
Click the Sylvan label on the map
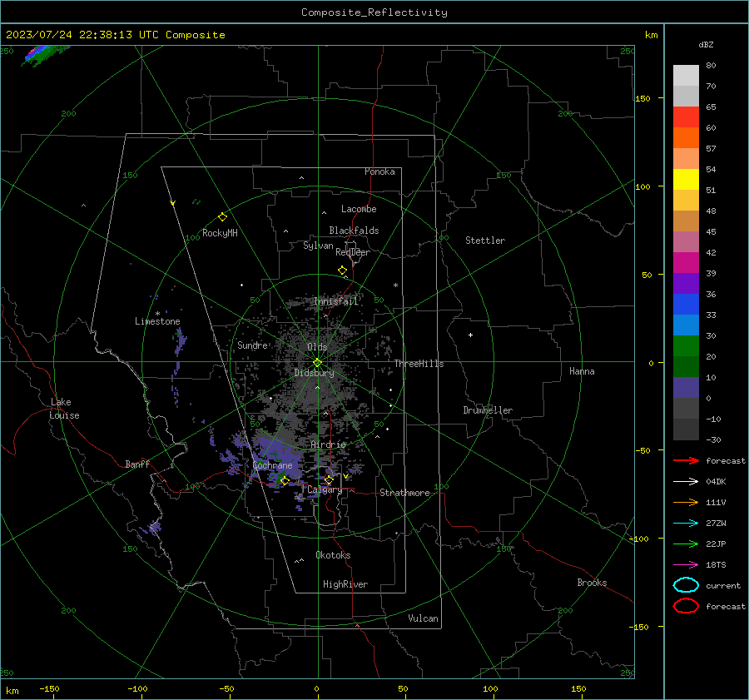(x=318, y=246)
